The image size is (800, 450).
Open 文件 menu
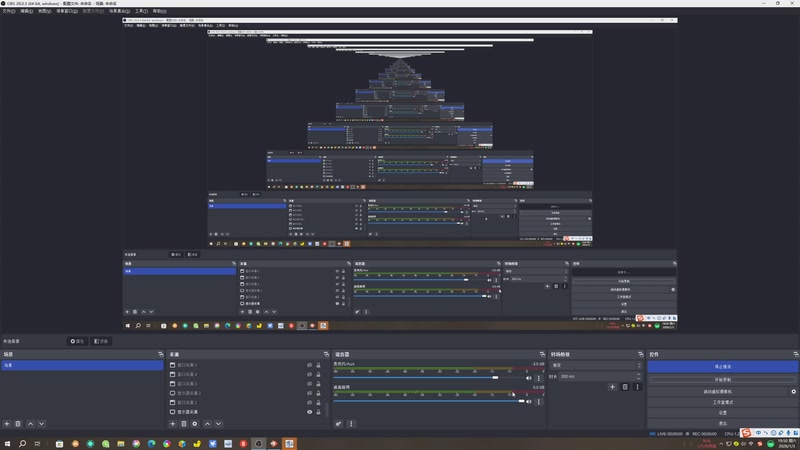pyautogui.click(x=9, y=11)
